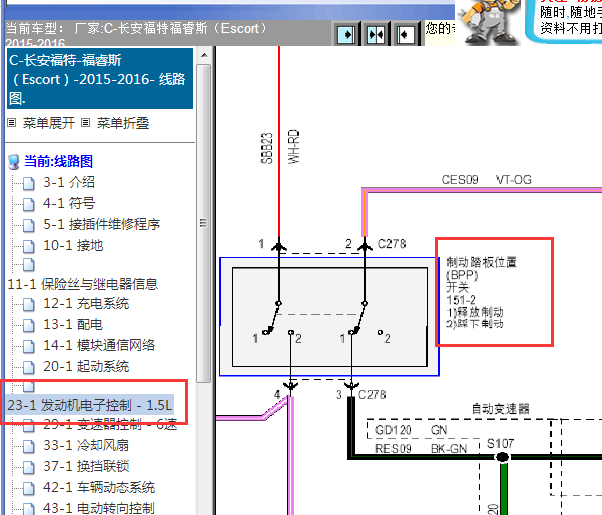Click the left-arrow panel button in toolbar

coord(405,35)
